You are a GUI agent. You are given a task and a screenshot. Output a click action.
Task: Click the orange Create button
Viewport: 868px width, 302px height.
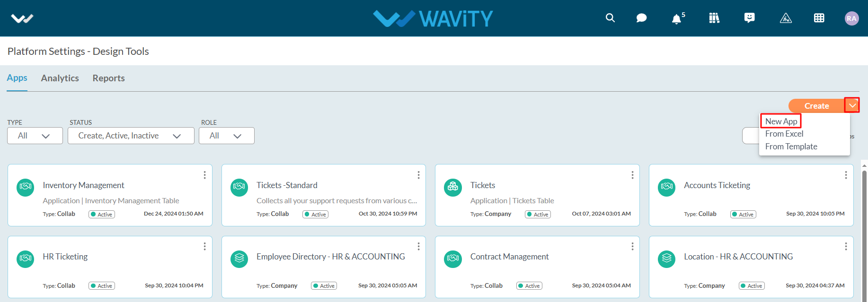(817, 106)
